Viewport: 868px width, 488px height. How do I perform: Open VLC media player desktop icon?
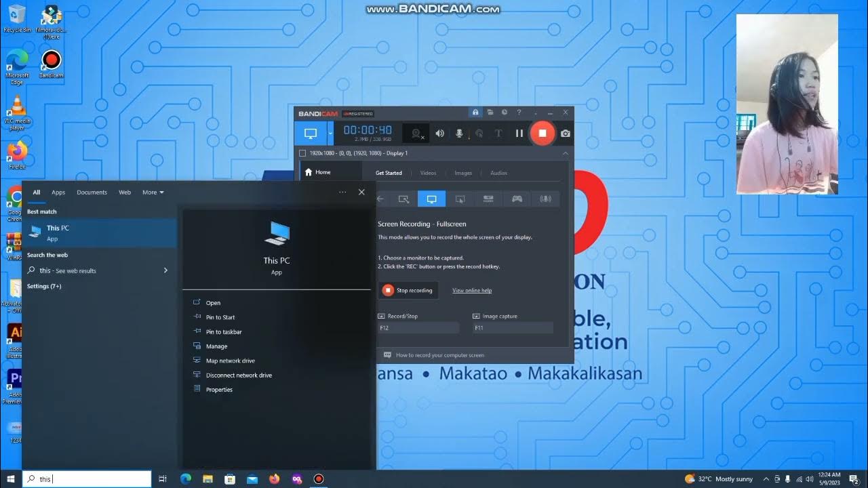[x=18, y=113]
